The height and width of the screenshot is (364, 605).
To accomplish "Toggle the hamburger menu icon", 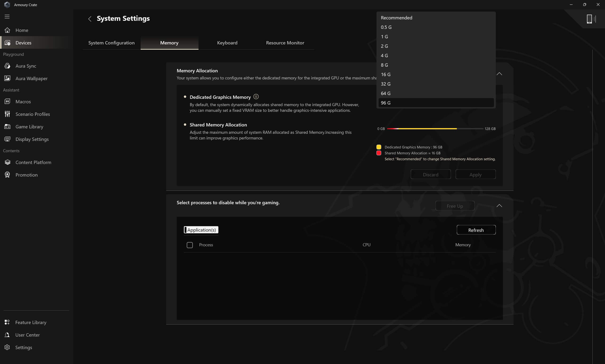I will 7,17.
